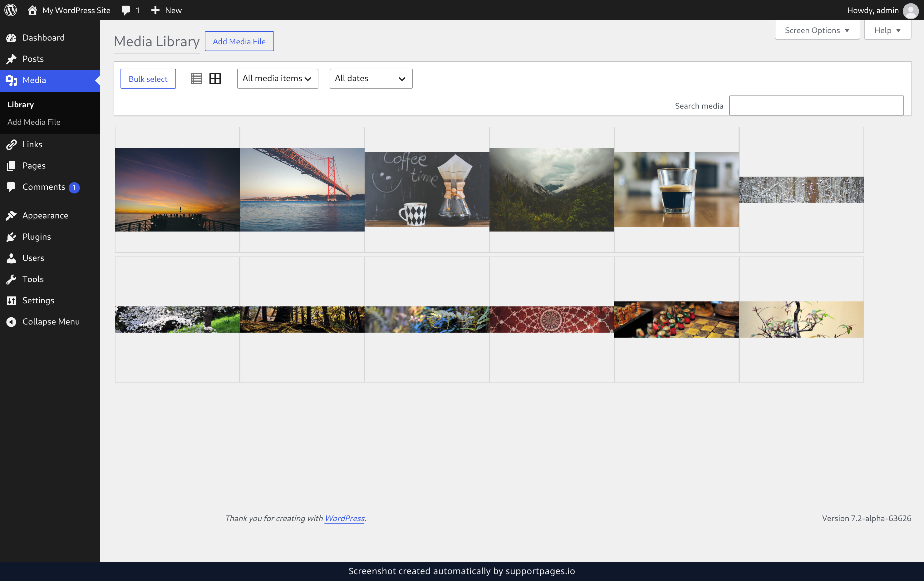This screenshot has width=924, height=581.
Task: Click the Tools wrench icon
Action: pos(11,279)
